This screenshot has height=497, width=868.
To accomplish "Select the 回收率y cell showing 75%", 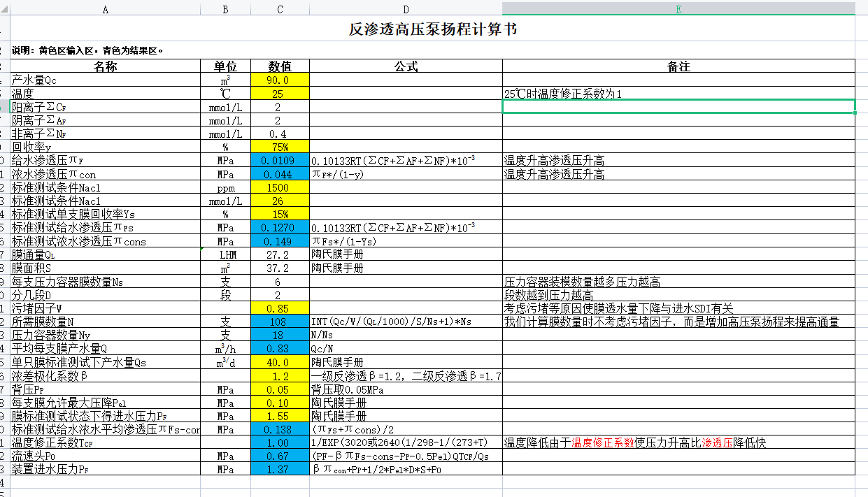I will click(279, 148).
